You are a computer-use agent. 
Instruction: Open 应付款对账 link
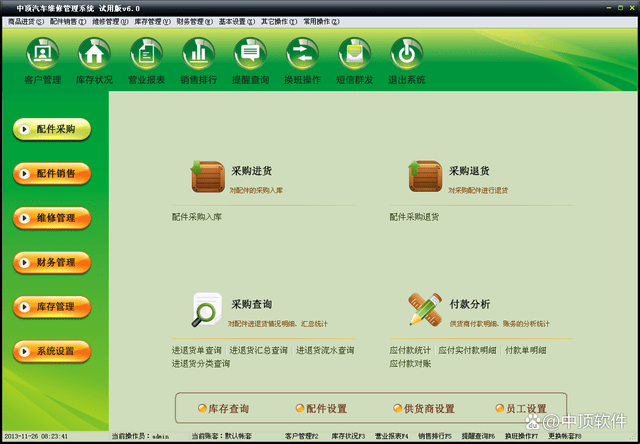tap(410, 363)
